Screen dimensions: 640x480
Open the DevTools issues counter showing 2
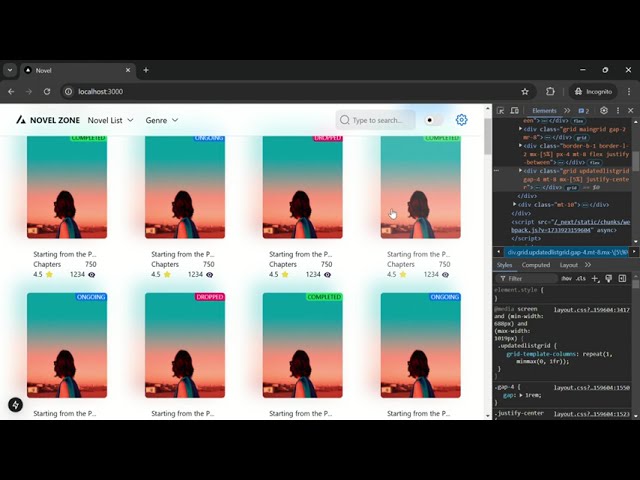(584, 111)
